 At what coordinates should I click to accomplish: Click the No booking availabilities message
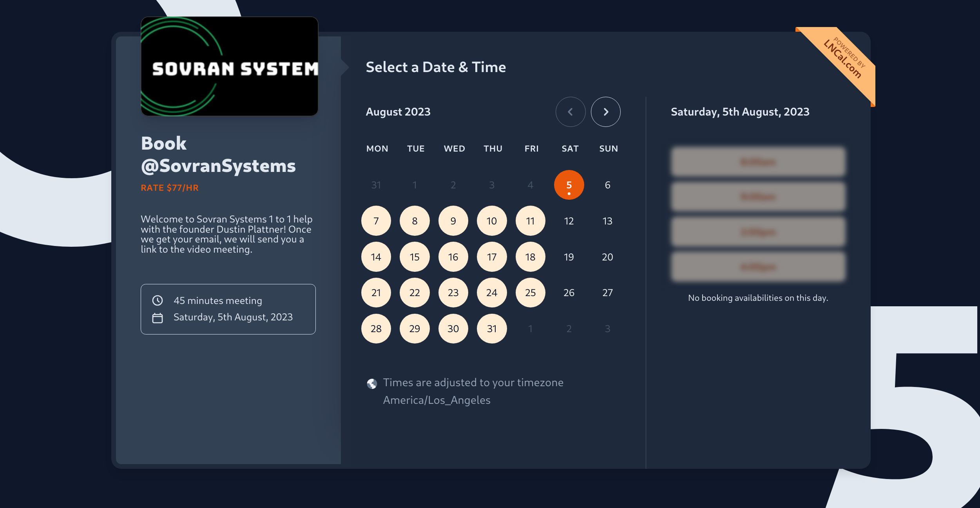pos(758,298)
